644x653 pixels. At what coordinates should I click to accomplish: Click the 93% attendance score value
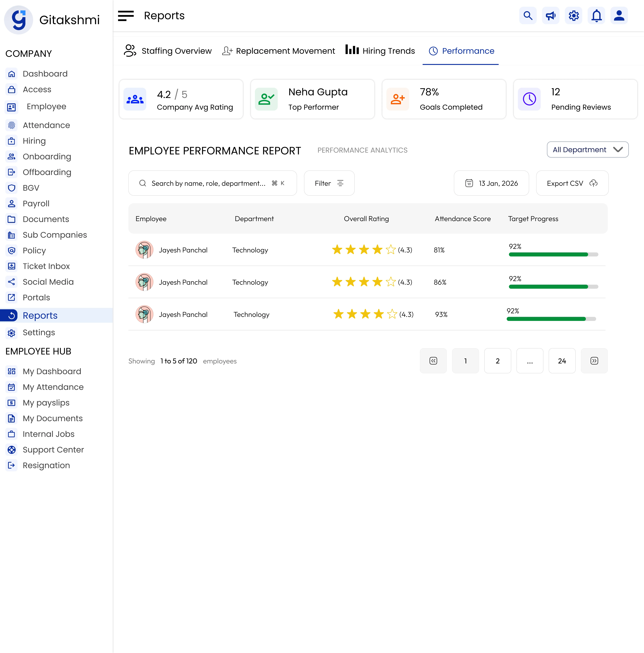[441, 315]
